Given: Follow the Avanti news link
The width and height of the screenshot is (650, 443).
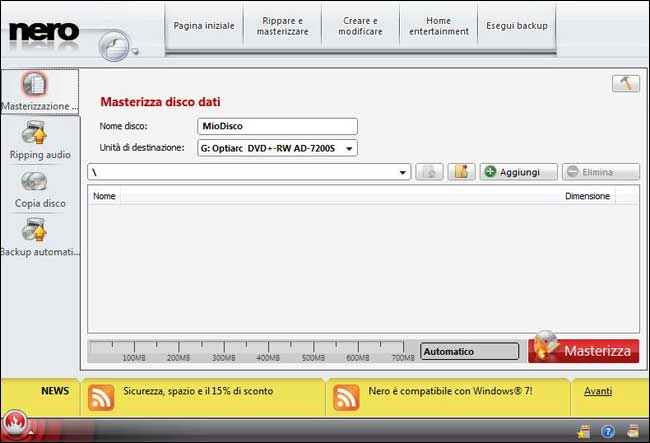Looking at the screenshot, I should click(598, 391).
